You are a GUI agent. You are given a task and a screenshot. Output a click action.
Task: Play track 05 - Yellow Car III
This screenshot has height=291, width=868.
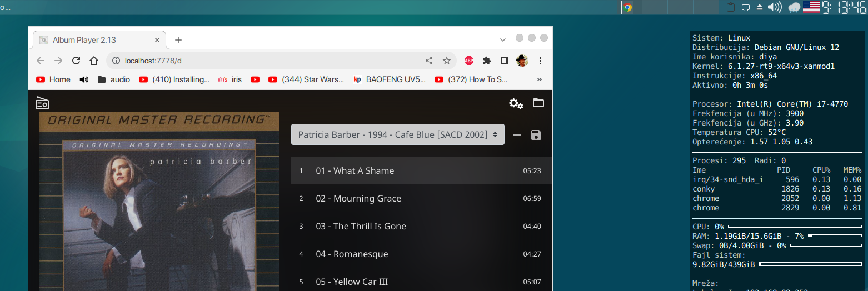pos(421,282)
